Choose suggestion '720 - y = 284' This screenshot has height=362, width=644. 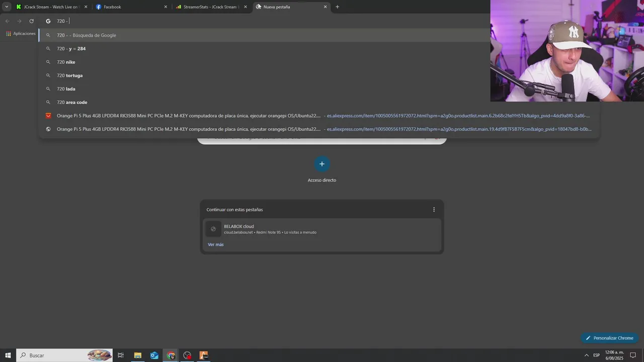[x=319, y=49]
